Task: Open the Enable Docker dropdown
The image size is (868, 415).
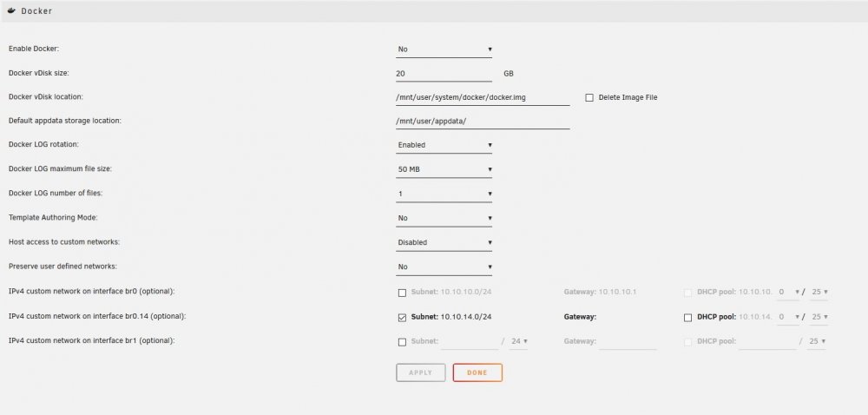Action: pos(444,49)
